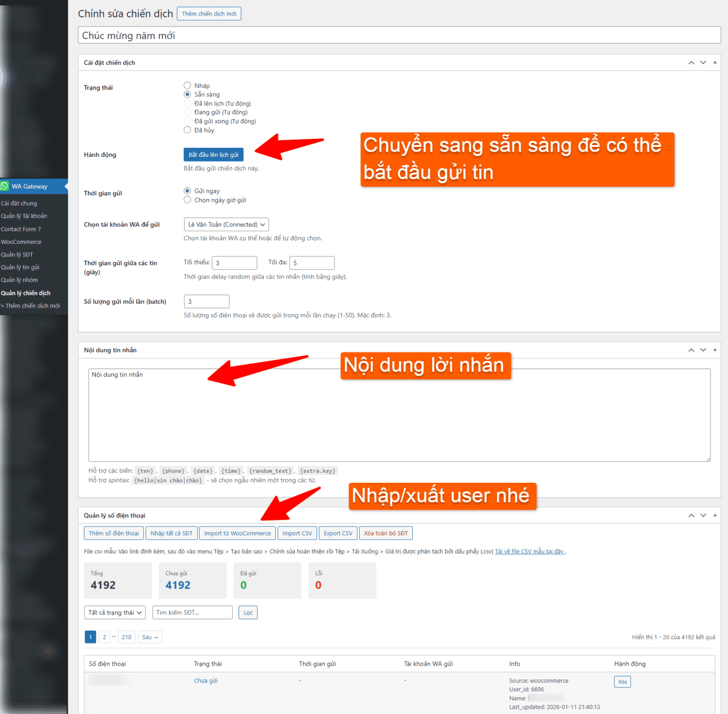Move the Quản lý số điện thoại panel up

click(x=691, y=515)
